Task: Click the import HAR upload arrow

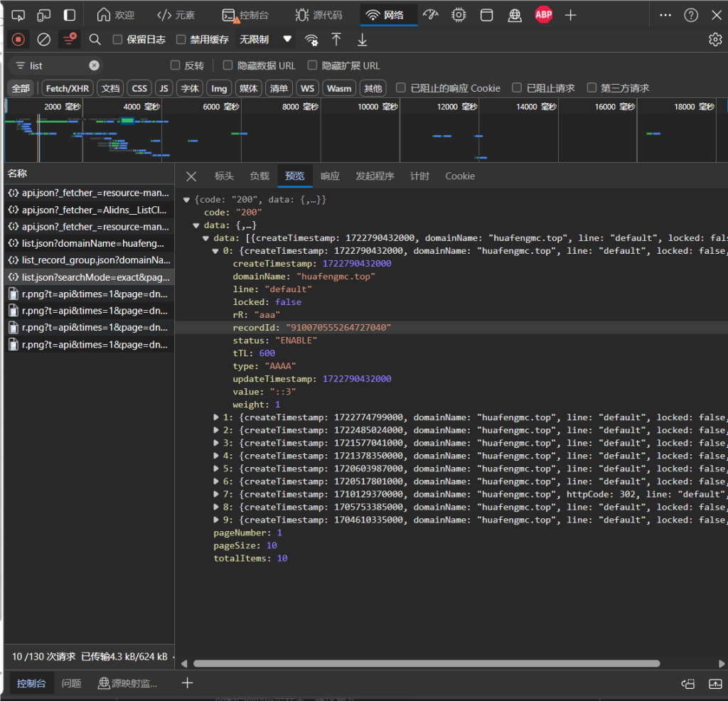Action: pyautogui.click(x=336, y=40)
